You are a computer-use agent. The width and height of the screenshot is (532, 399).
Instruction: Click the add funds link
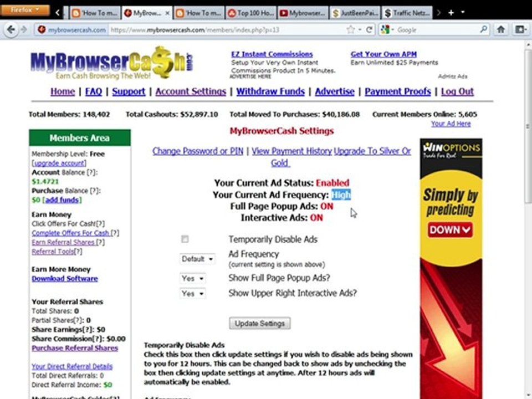click(62, 200)
